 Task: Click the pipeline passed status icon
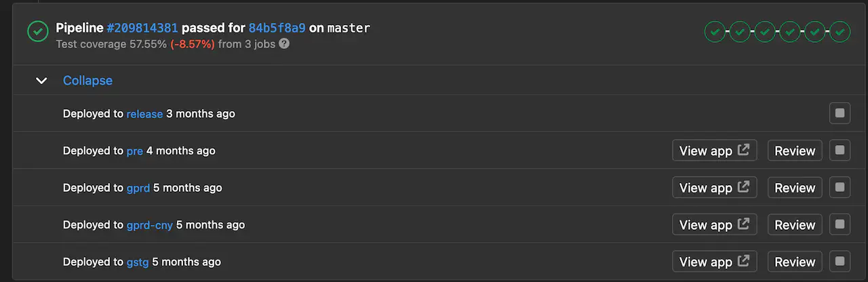point(37,31)
